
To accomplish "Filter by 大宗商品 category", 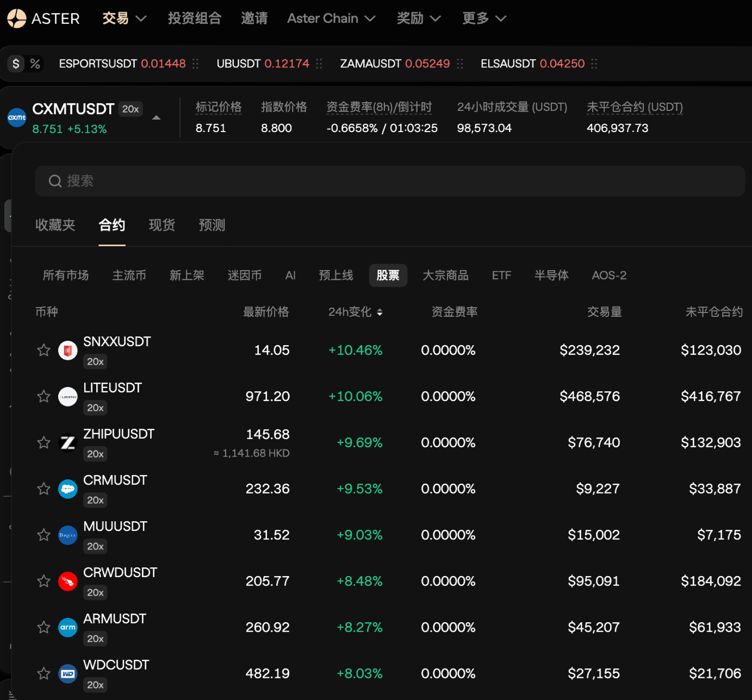I will click(446, 276).
